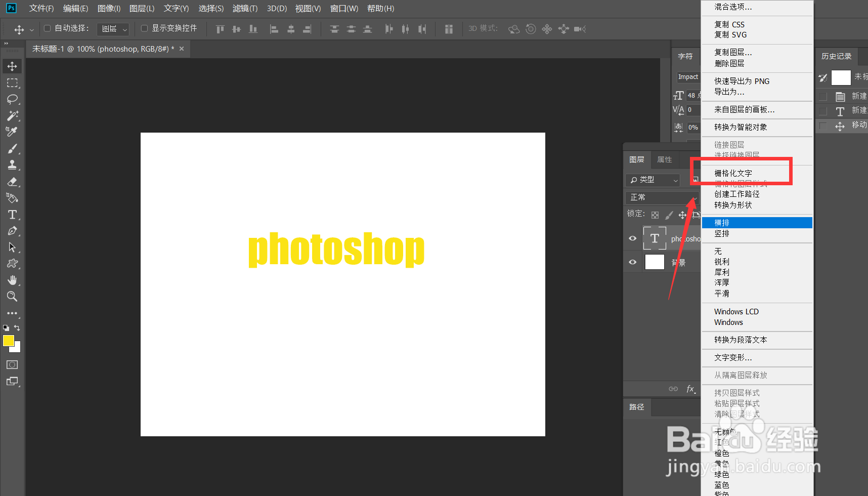This screenshot has height=496, width=868.
Task: Select the Lasso tool
Action: 12,99
